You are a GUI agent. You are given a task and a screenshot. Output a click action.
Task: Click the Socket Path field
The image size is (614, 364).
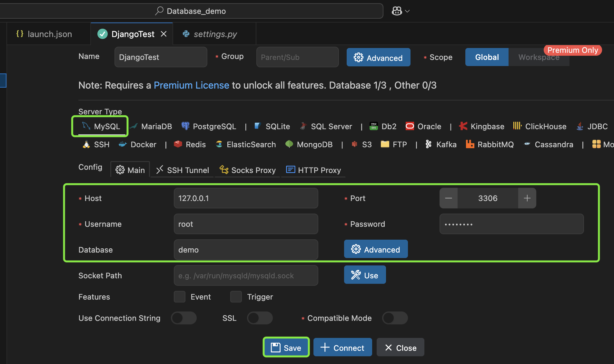click(x=246, y=275)
